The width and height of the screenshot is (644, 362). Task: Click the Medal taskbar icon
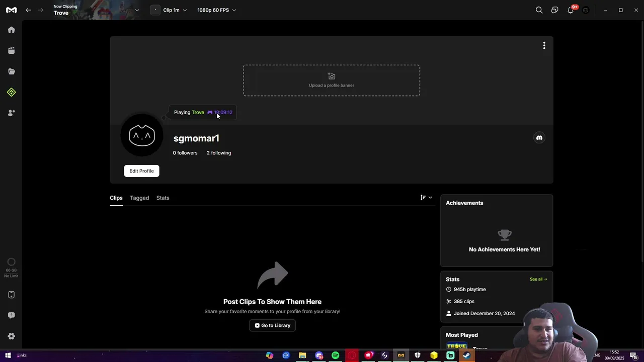pos(401,355)
